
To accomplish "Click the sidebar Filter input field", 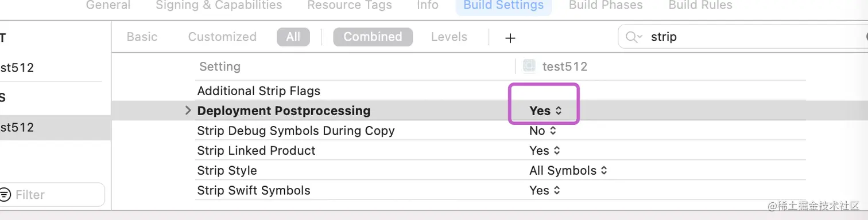I will (x=52, y=195).
